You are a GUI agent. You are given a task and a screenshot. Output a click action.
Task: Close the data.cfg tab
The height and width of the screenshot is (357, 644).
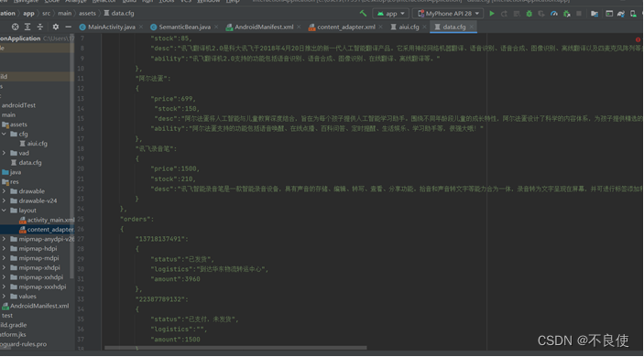click(472, 27)
